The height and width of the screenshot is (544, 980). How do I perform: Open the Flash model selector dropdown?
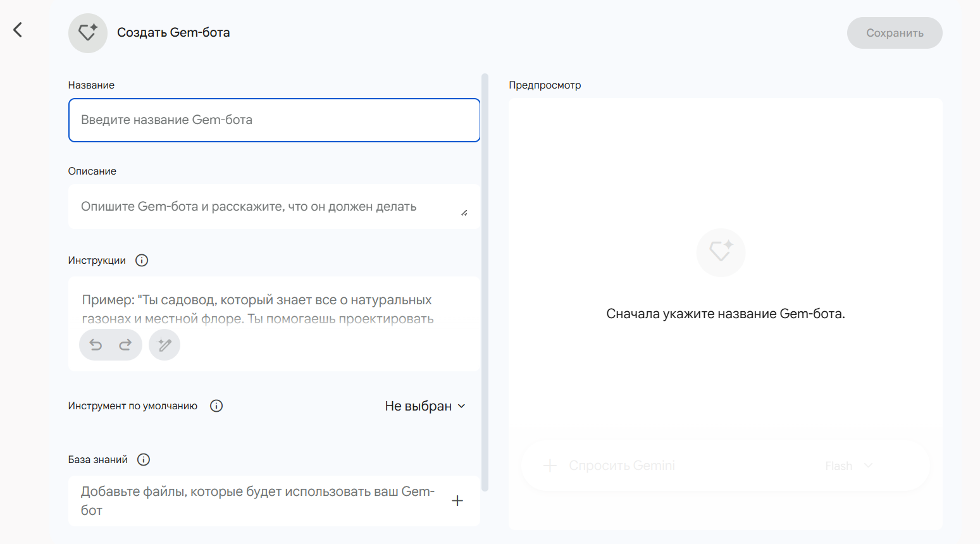pos(849,466)
